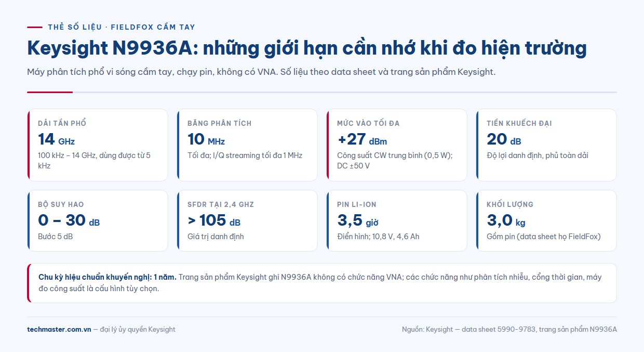Viewport: 644px width, 352px height.
Task: Select the "20 dB" value
Action: click(x=504, y=139)
